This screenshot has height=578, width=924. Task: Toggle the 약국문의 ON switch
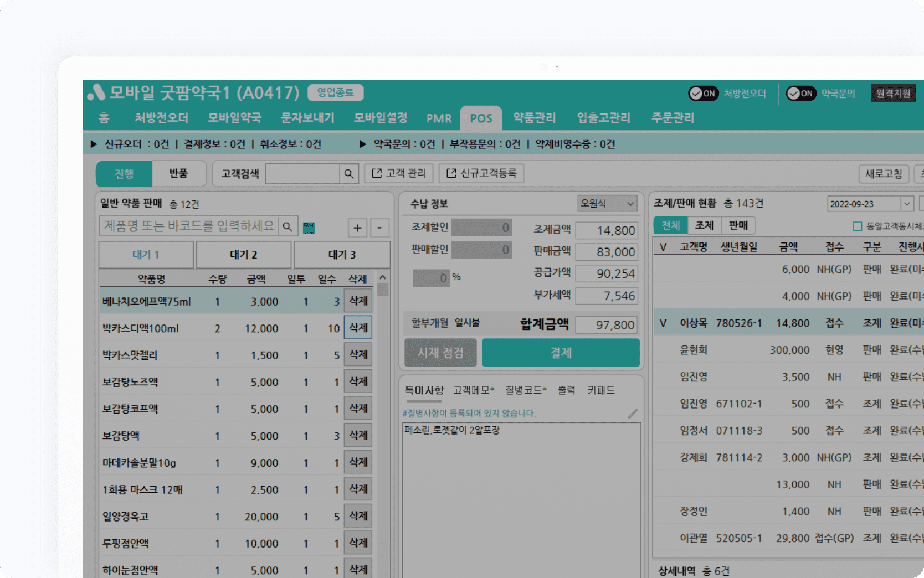point(800,94)
